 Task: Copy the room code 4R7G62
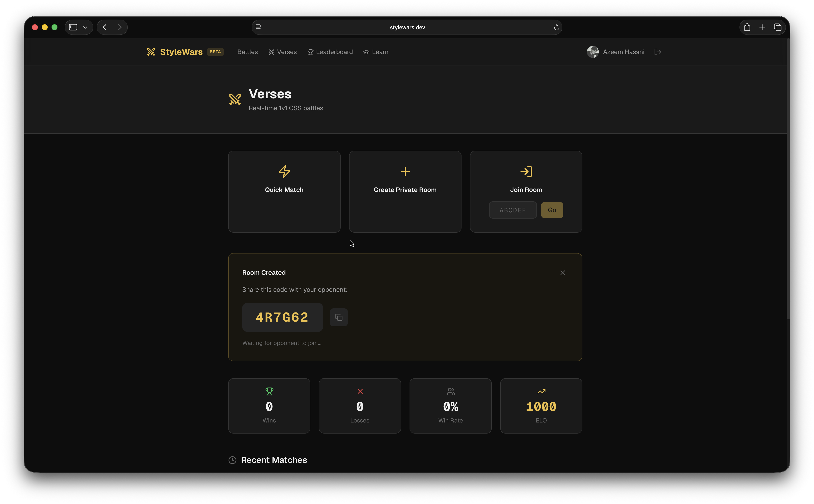coord(339,317)
